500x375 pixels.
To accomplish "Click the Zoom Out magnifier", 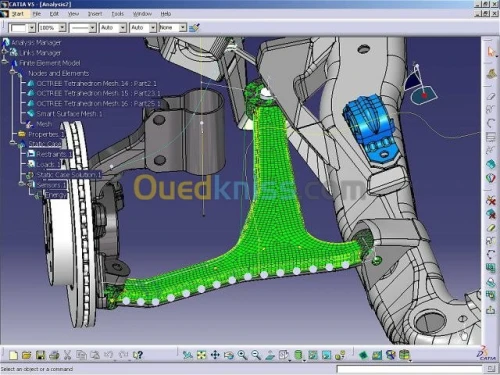I will pos(256,355).
